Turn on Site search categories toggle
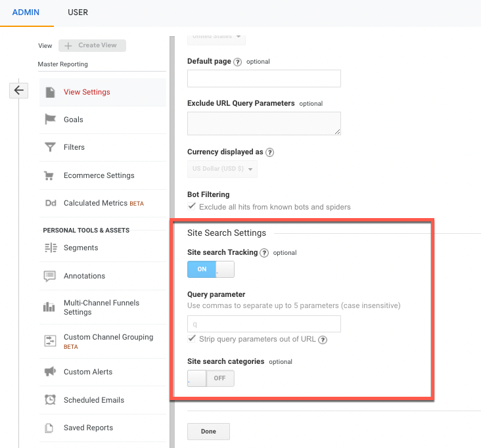This screenshot has height=448, width=481. (211, 378)
